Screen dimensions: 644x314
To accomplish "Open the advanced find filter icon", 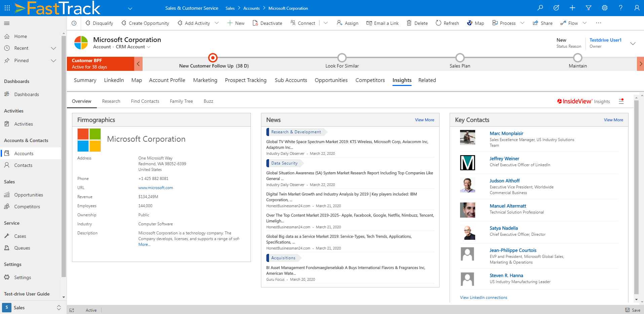I will (589, 8).
